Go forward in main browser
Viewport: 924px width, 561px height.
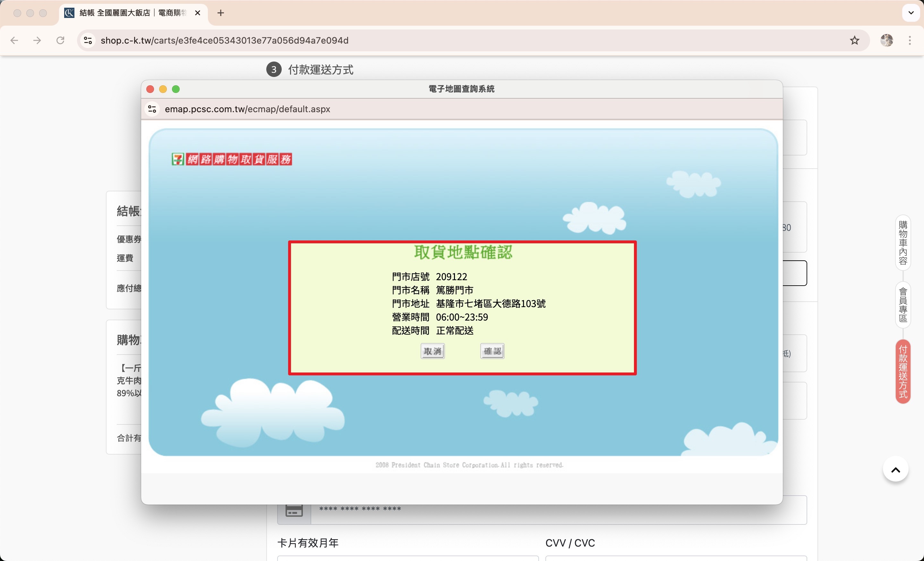click(x=37, y=40)
